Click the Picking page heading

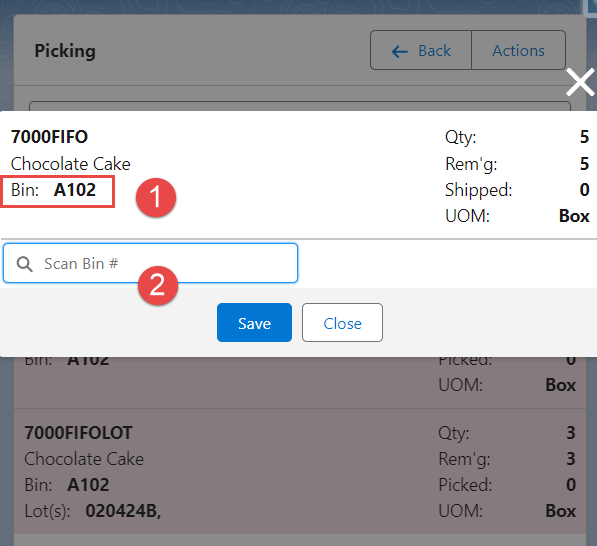point(65,51)
